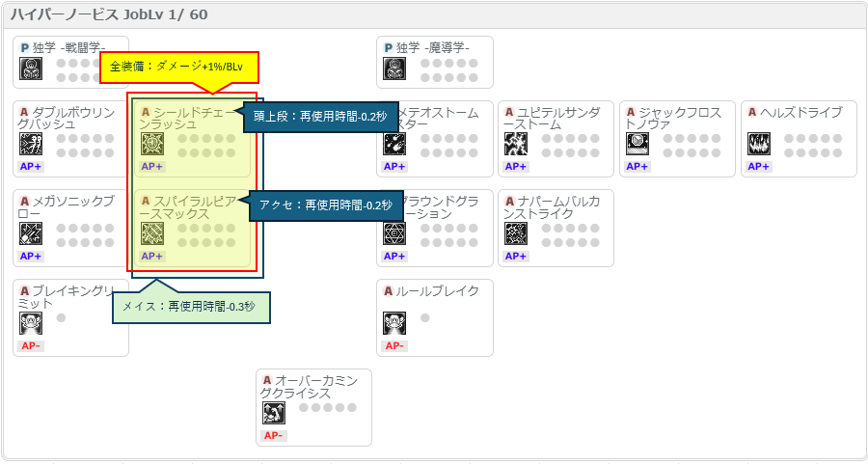The height and width of the screenshot is (464, 868).
Task: Click the AP+ tag under グラウンドグラビテーション
Action: coord(394,257)
